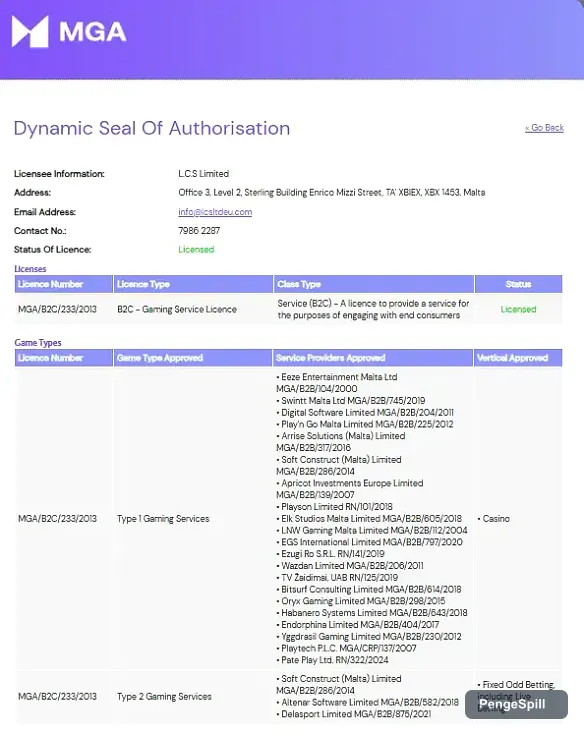The image size is (584, 735).
Task: Click the Yggdrasil Gaming Limited entry
Action: click(368, 637)
